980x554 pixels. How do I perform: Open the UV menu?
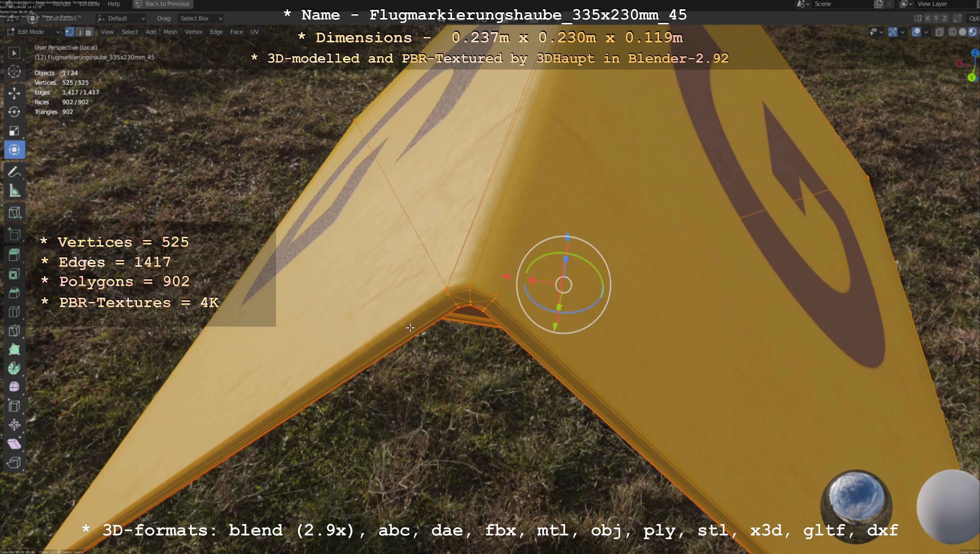pyautogui.click(x=255, y=32)
